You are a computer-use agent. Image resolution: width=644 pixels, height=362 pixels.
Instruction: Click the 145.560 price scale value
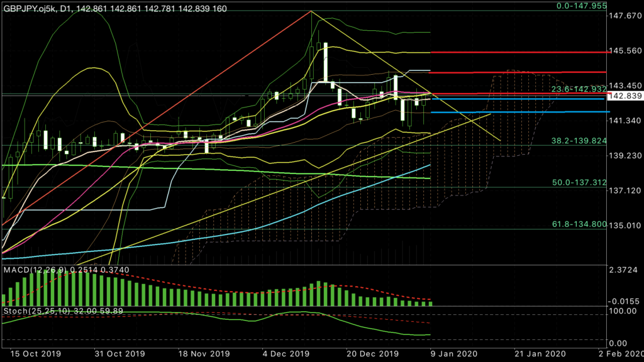pyautogui.click(x=625, y=51)
